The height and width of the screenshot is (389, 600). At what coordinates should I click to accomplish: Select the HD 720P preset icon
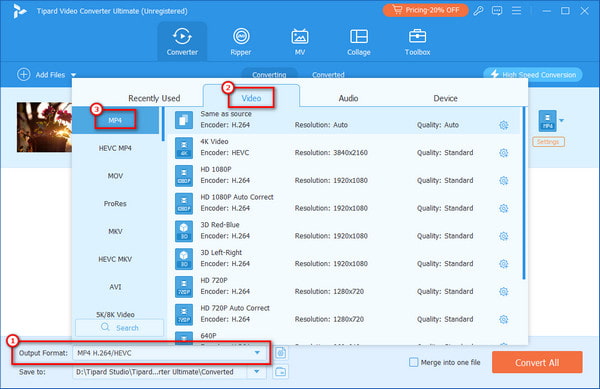click(184, 286)
